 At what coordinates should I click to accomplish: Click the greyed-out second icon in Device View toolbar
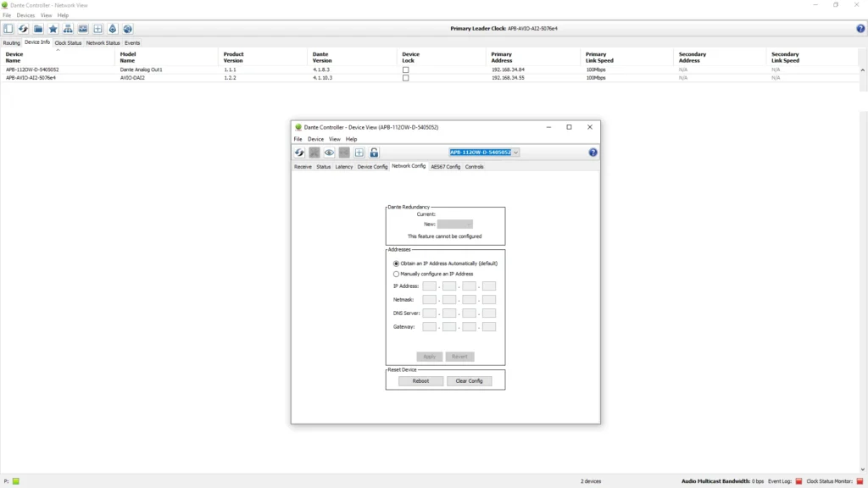[x=314, y=152]
